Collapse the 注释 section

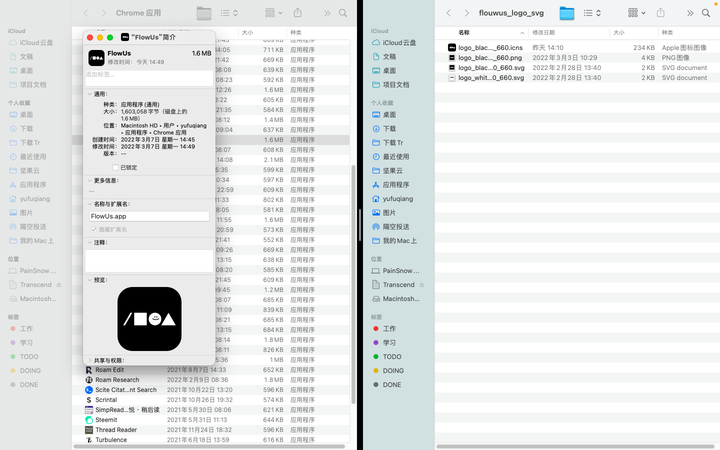point(90,242)
